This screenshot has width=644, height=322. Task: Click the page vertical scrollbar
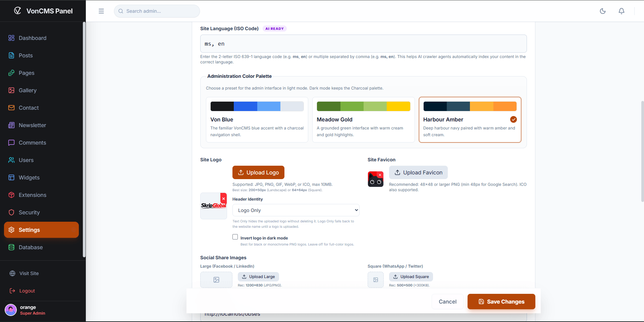click(642, 151)
